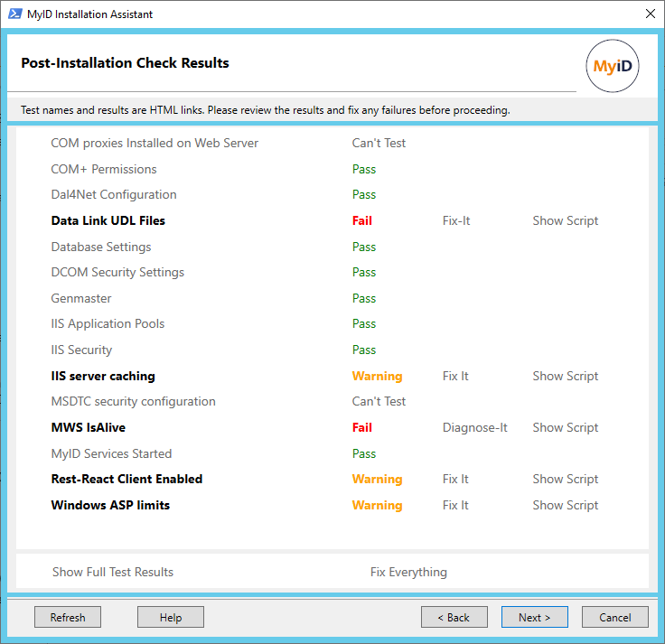This screenshot has height=644, width=665.
Task: Click Fix It for IIS server caching
Action: [455, 376]
